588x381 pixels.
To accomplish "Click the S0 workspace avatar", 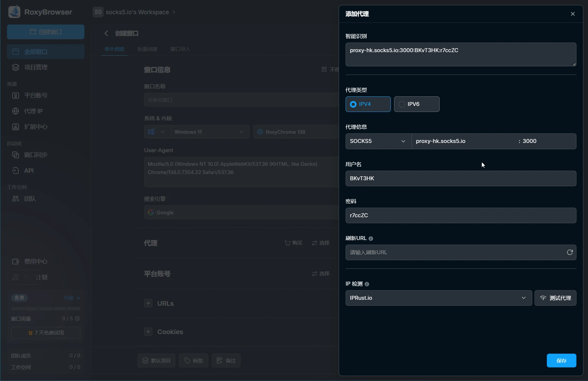I will point(98,12).
